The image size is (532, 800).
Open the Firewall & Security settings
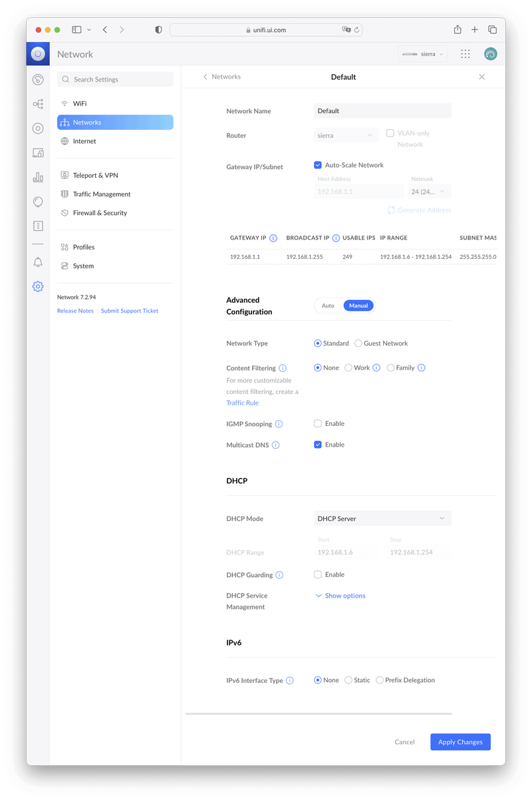(100, 213)
